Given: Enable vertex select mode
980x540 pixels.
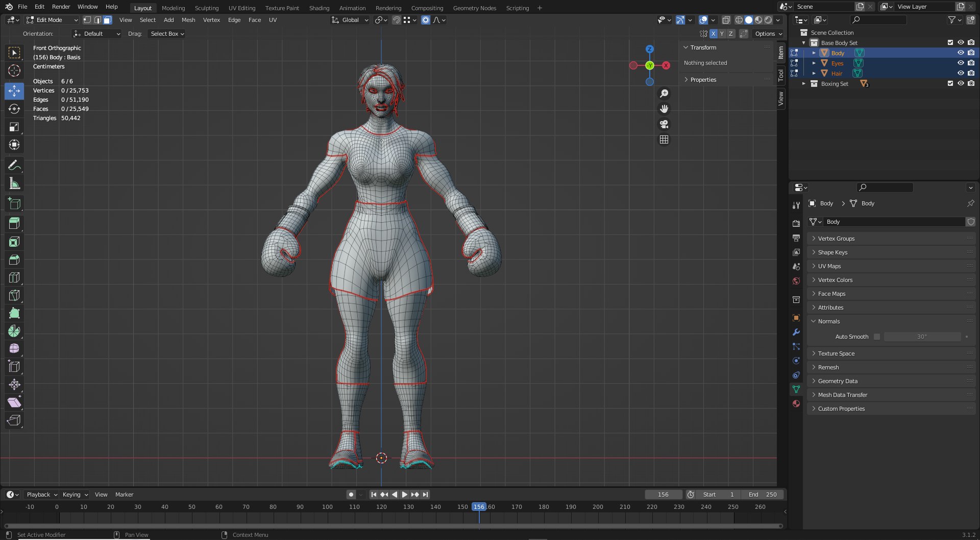Looking at the screenshot, I should 87,20.
